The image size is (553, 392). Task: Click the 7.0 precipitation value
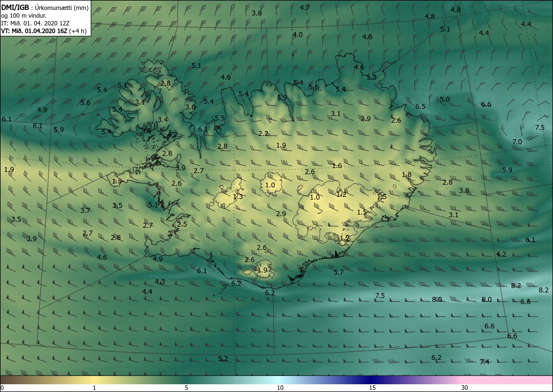tap(517, 142)
